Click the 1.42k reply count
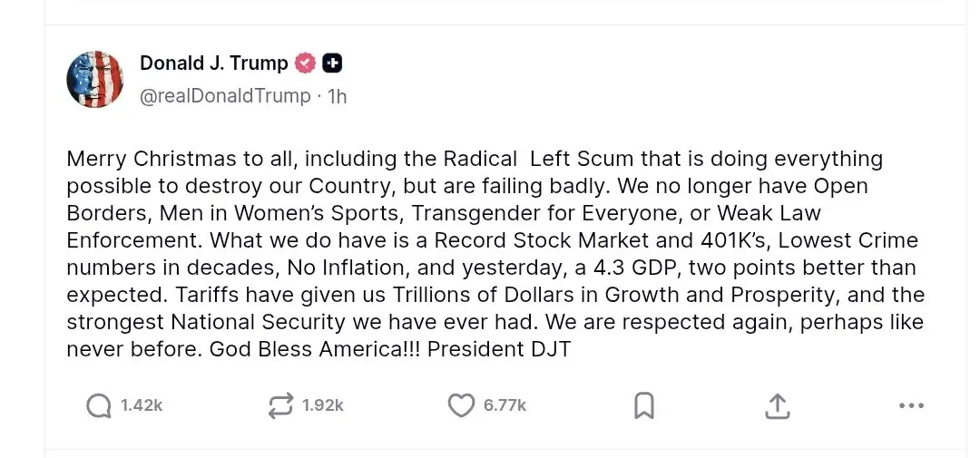This screenshot has height=458, width=980. point(142,406)
